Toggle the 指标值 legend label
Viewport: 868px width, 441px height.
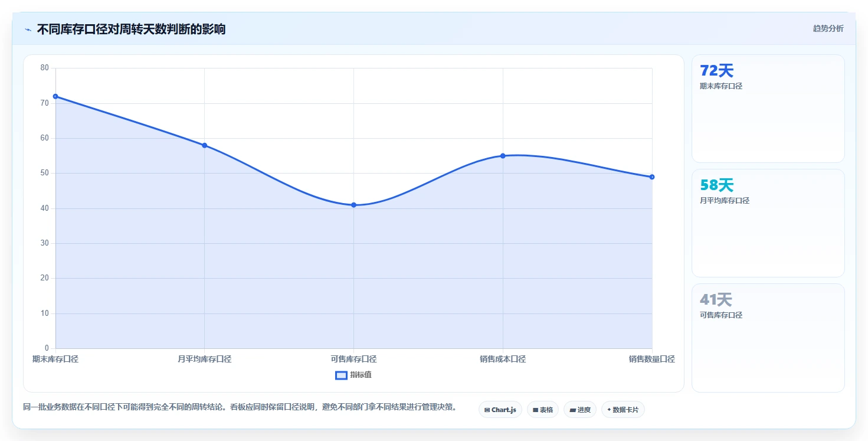coord(361,375)
